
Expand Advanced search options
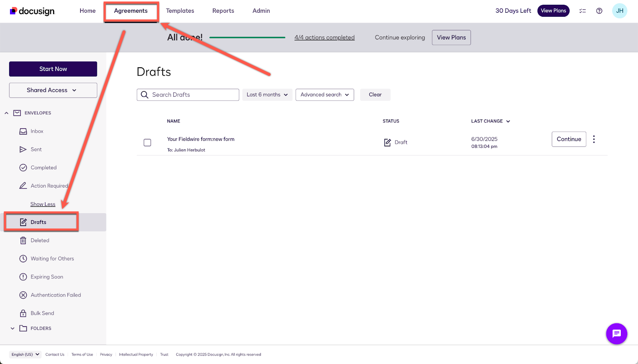pos(325,95)
